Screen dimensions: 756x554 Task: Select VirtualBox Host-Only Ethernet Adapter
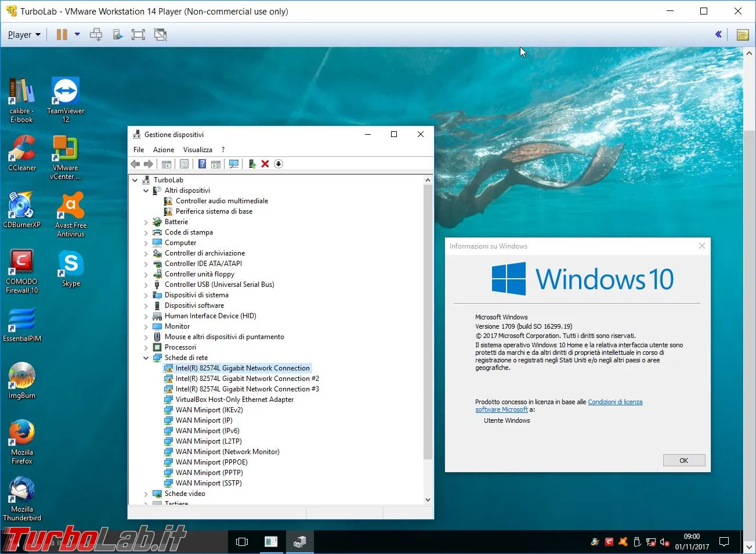tap(234, 400)
